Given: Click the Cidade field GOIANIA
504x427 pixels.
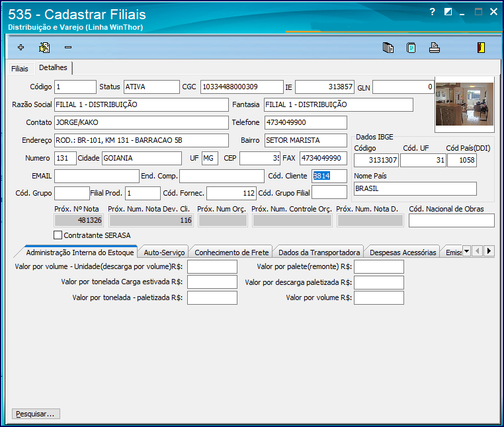Looking at the screenshot, I should pos(142,158).
